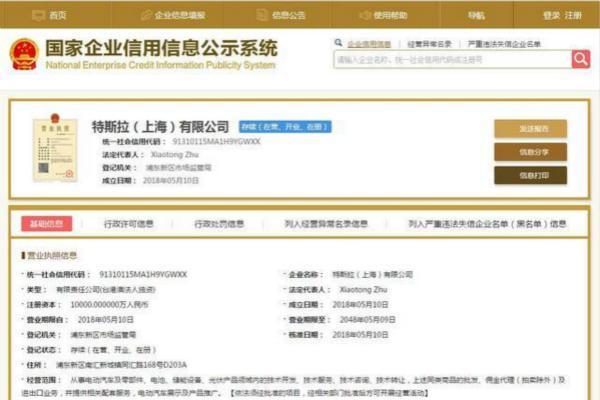Open the business license thumbnail image

[55, 148]
